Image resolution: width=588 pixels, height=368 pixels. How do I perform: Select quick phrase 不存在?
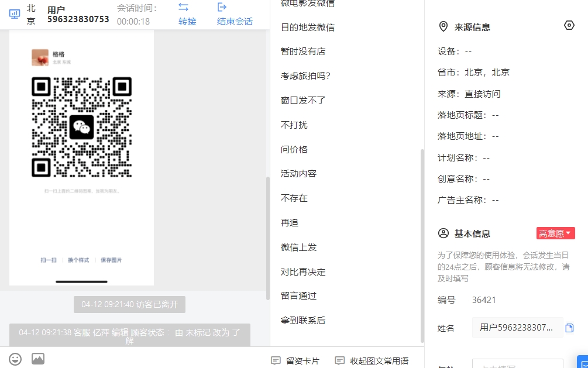(x=294, y=198)
